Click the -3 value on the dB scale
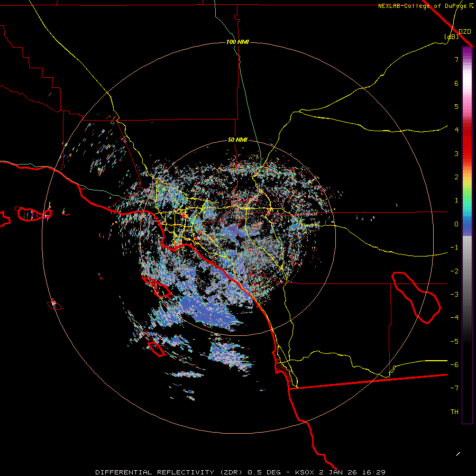This screenshot has width=476, height=476. pos(454,295)
